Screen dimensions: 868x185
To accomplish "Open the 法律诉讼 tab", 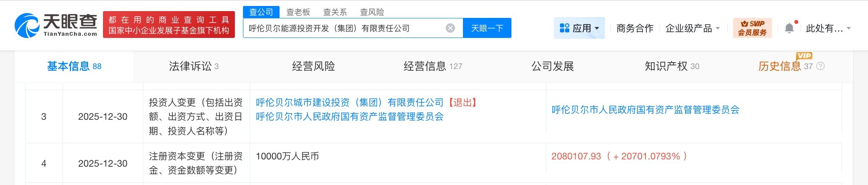I will 194,66.
